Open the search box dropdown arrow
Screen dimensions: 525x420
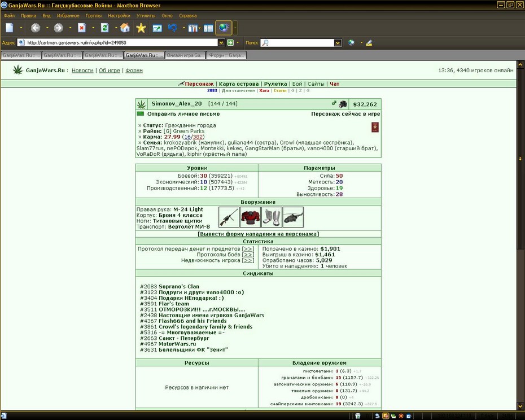point(338,42)
